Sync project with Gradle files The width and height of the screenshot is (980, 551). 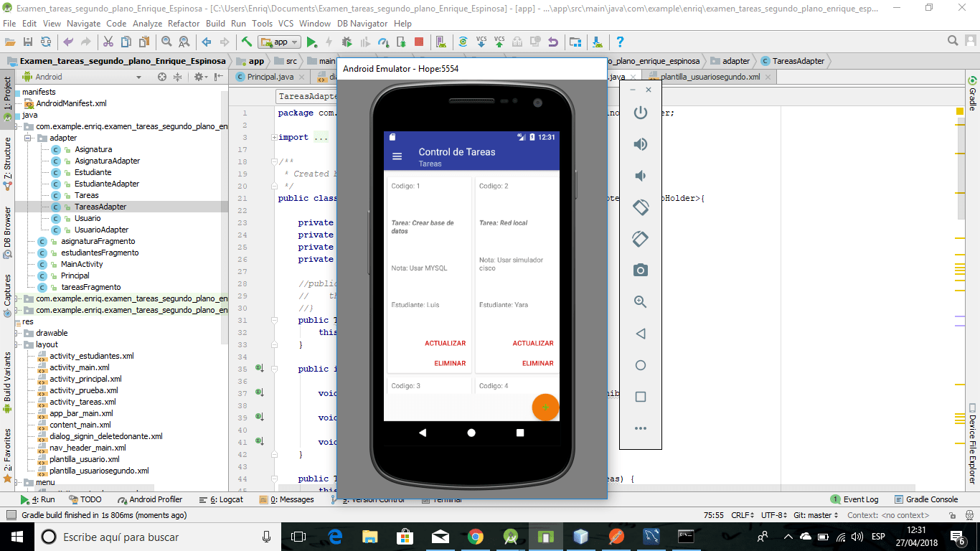[x=462, y=42]
